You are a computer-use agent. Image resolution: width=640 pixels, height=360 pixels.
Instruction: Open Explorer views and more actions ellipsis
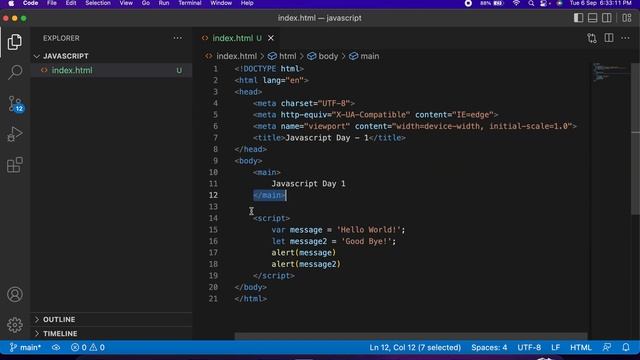click(177, 38)
